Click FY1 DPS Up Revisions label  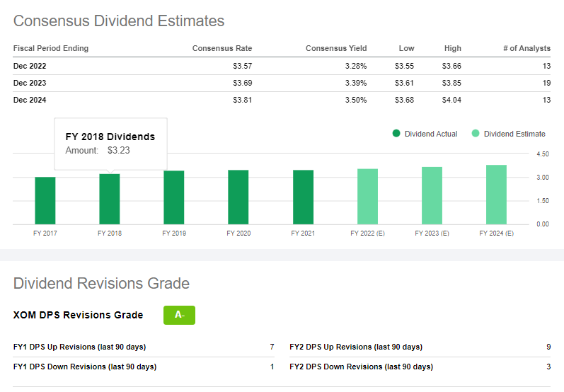click(79, 347)
